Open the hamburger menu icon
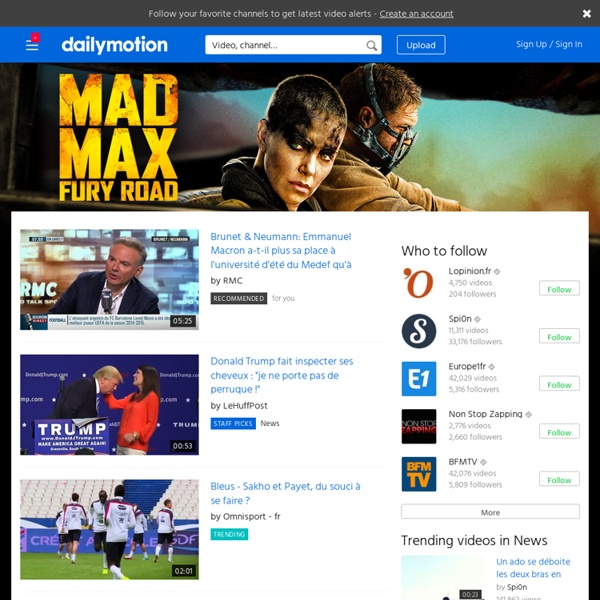Image resolution: width=600 pixels, height=600 pixels. pos(32,45)
